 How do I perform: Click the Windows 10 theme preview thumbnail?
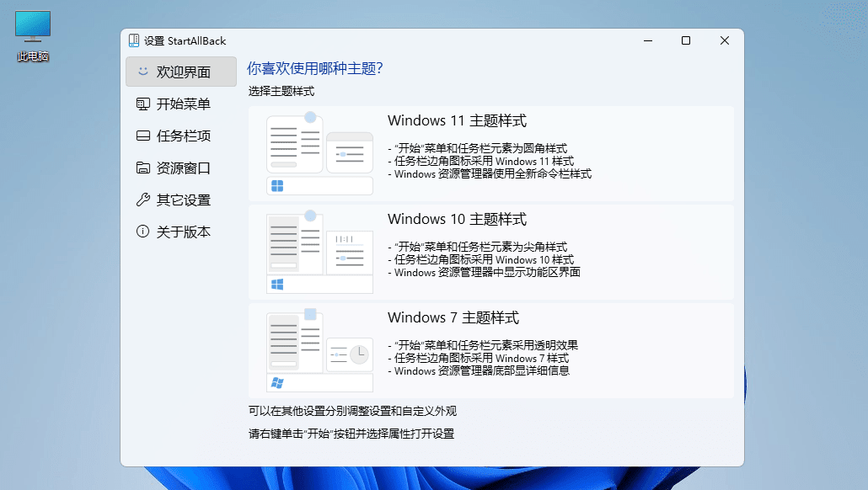tap(319, 252)
